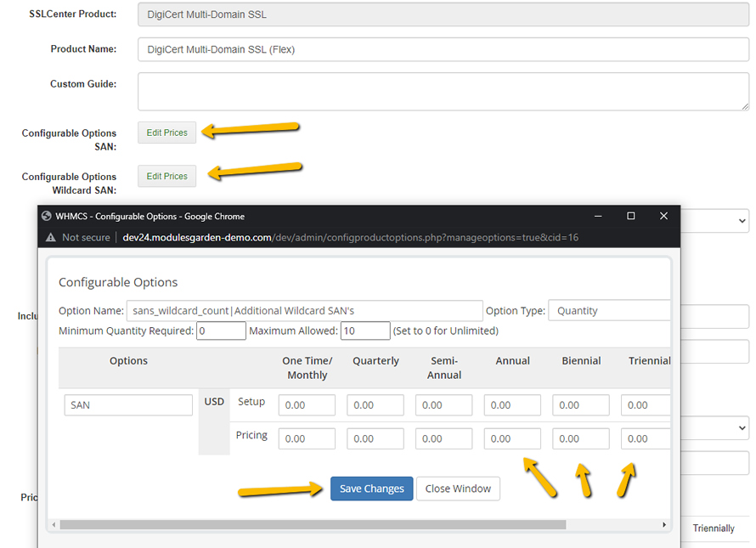Set Quarterly Pricing field
This screenshot has width=756, height=548.
pyautogui.click(x=375, y=438)
